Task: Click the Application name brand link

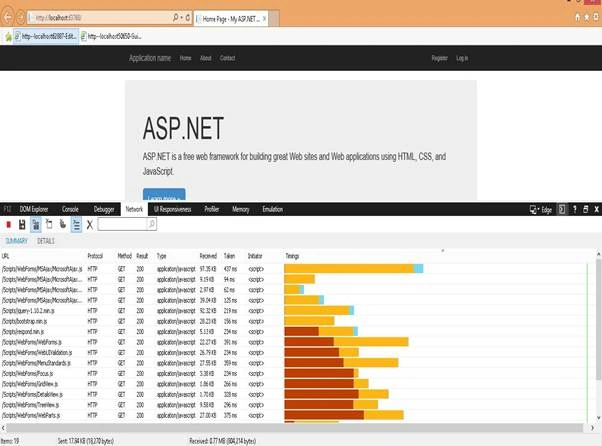Action: tap(150, 58)
